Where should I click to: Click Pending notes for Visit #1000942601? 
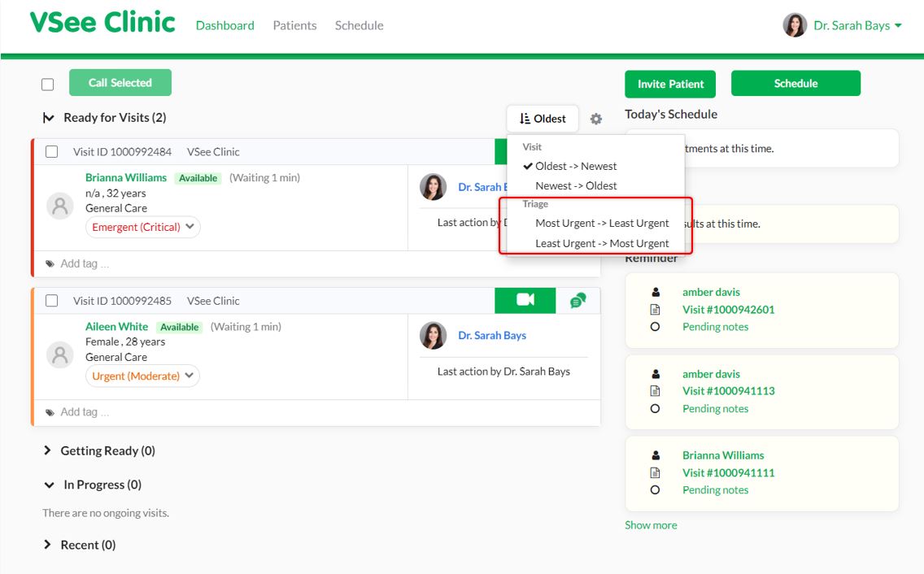coord(716,327)
